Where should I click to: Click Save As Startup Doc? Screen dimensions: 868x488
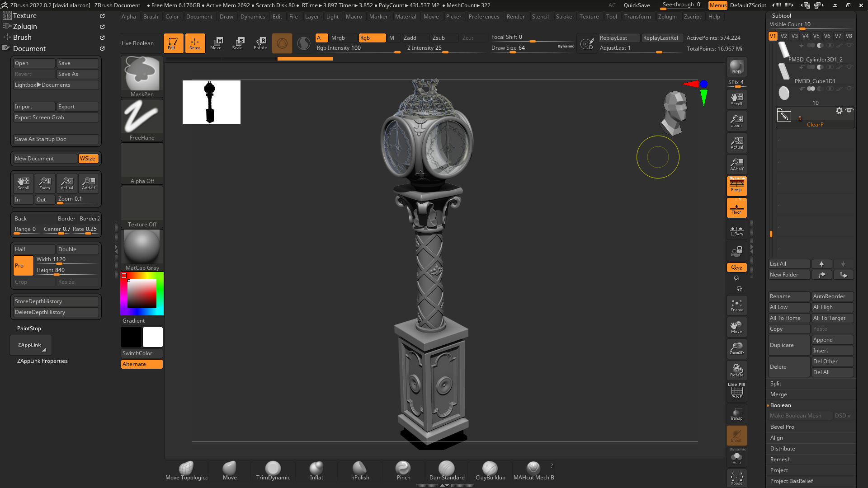56,139
